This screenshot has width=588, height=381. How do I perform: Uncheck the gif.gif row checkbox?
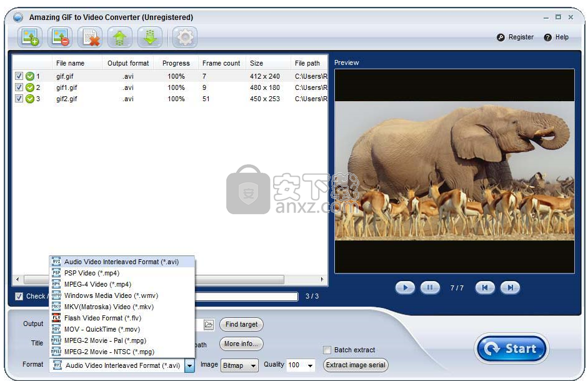coord(19,76)
